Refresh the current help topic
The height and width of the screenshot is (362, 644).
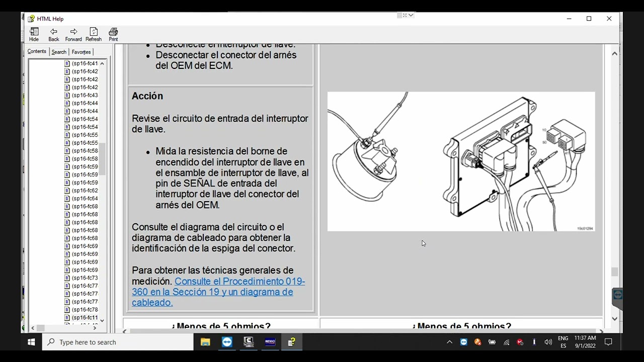click(94, 35)
